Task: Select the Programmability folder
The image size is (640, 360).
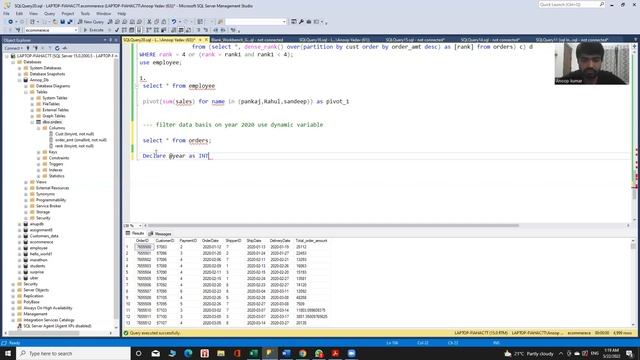Action: (x=51, y=200)
